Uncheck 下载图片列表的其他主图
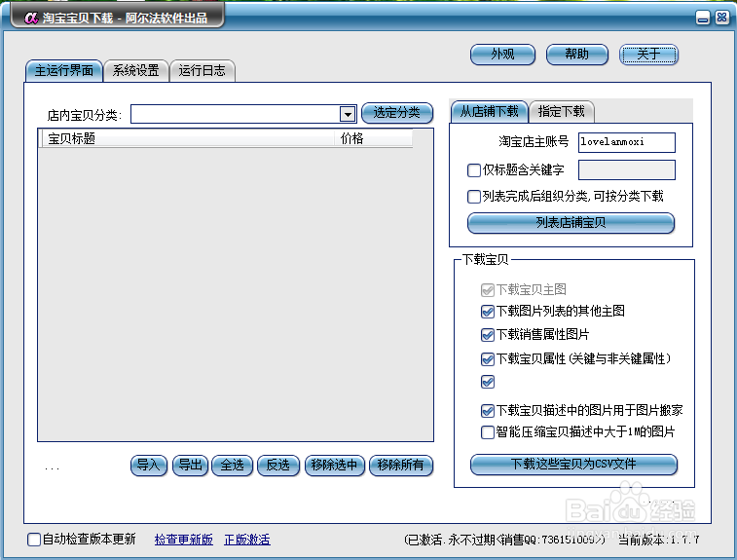The width and height of the screenshot is (737, 560). 488,312
